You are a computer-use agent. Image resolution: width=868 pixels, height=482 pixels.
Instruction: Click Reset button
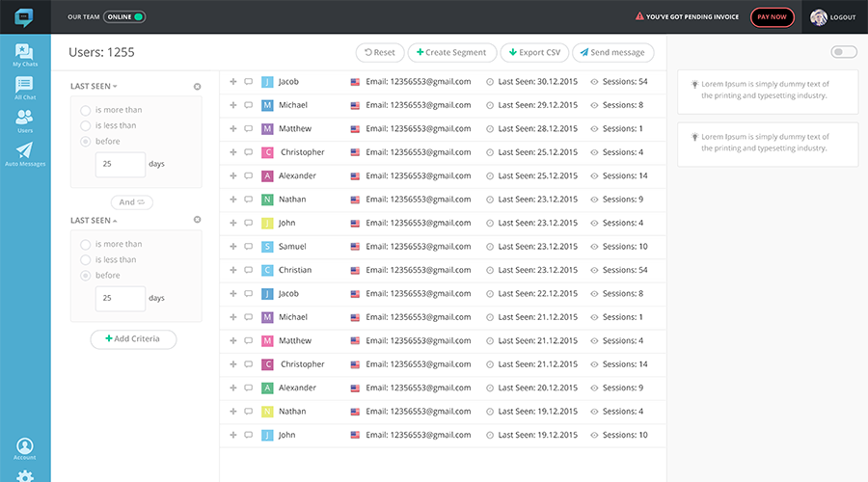point(380,53)
